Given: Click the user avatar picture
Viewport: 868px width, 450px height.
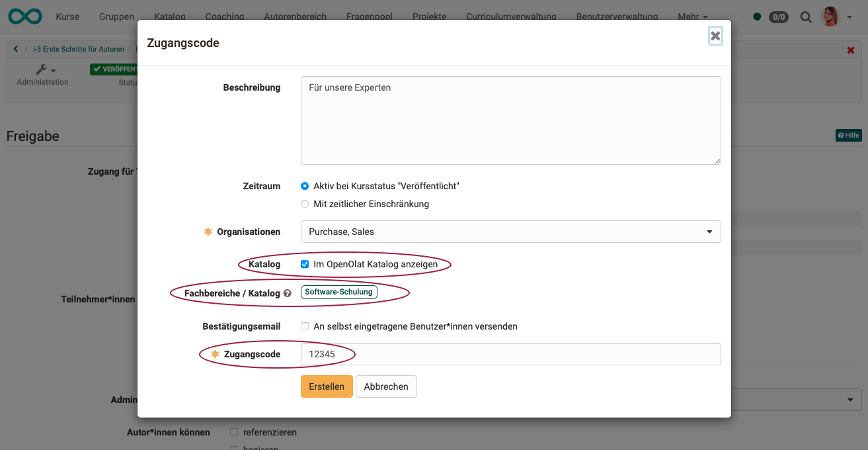Looking at the screenshot, I should (830, 17).
